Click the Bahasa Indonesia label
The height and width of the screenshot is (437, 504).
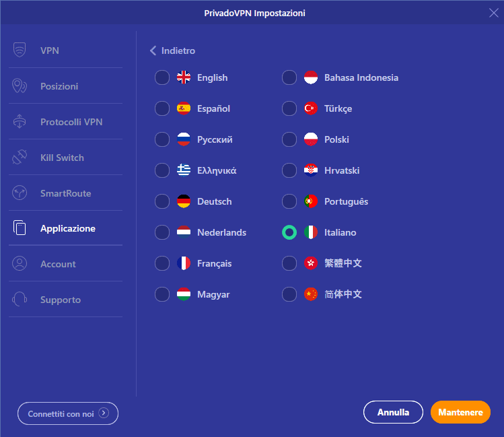coord(361,77)
